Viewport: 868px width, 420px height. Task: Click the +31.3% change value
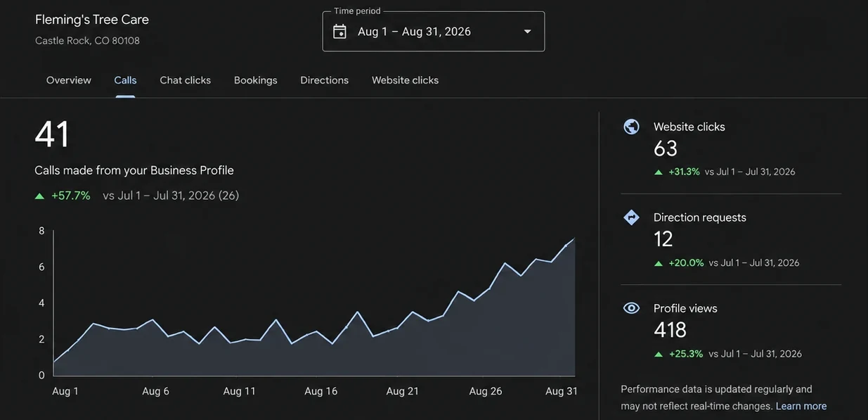(x=684, y=172)
